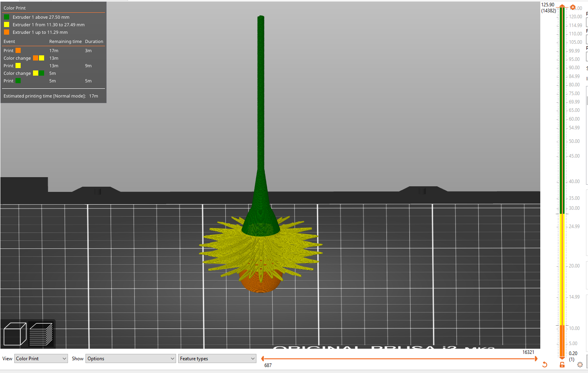Click the "Color Print" legend title
The height and width of the screenshot is (373, 588).
[x=15, y=8]
